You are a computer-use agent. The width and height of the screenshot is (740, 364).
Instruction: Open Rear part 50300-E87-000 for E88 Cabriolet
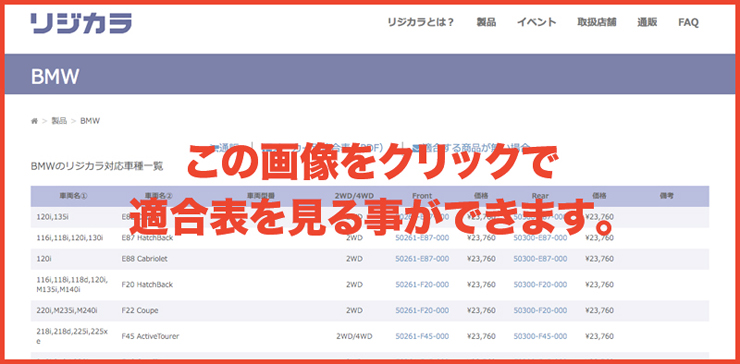540,259
